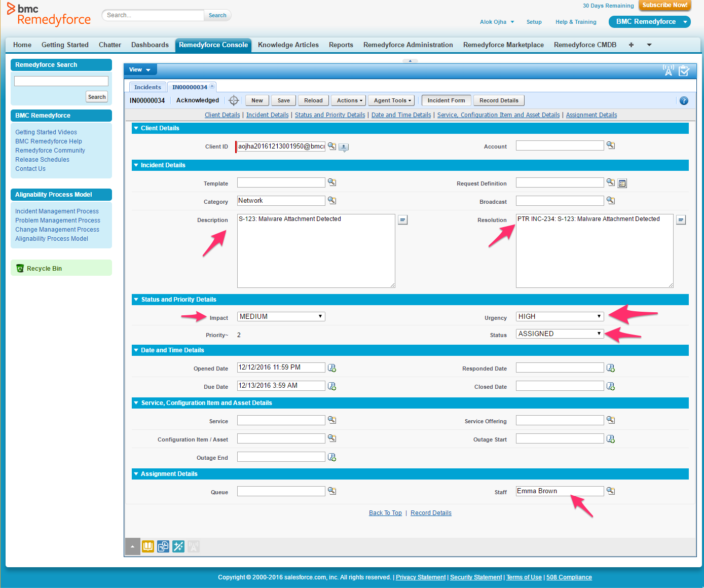704x588 pixels.
Task: Click the New button
Action: click(x=257, y=100)
